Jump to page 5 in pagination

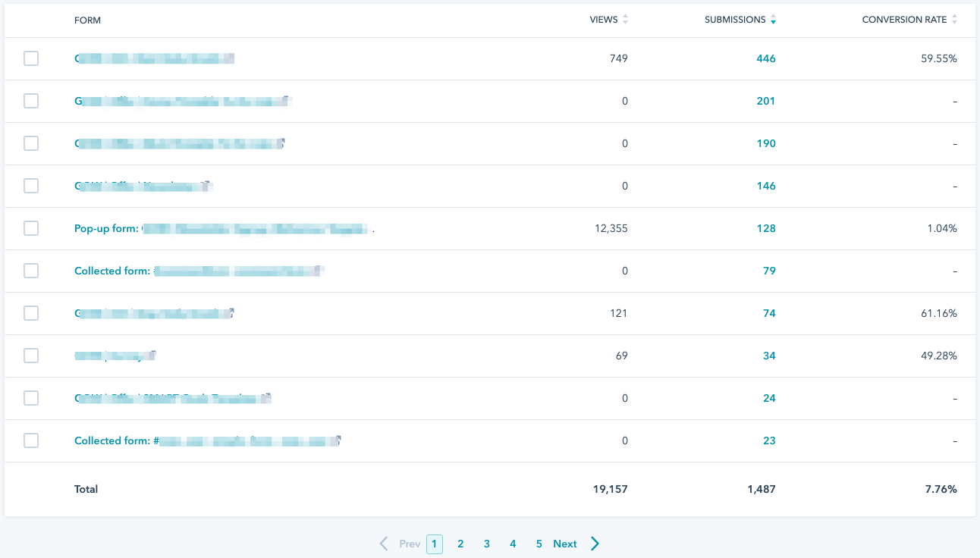click(x=539, y=544)
